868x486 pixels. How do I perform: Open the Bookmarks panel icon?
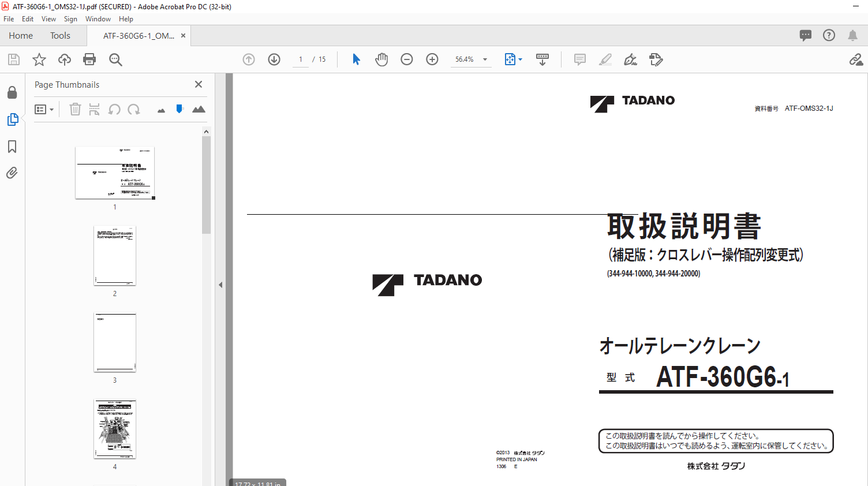click(x=12, y=147)
